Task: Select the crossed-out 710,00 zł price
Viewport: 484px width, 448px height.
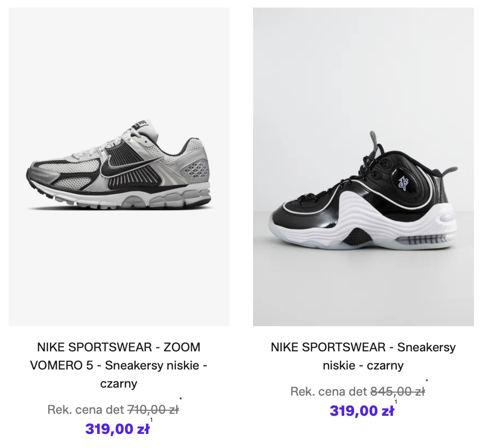Action: 153,410
